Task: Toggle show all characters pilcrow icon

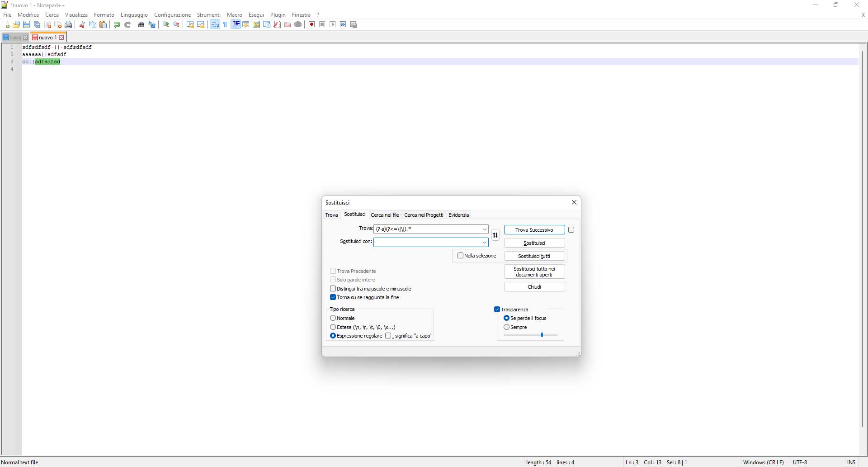Action: coord(225,24)
